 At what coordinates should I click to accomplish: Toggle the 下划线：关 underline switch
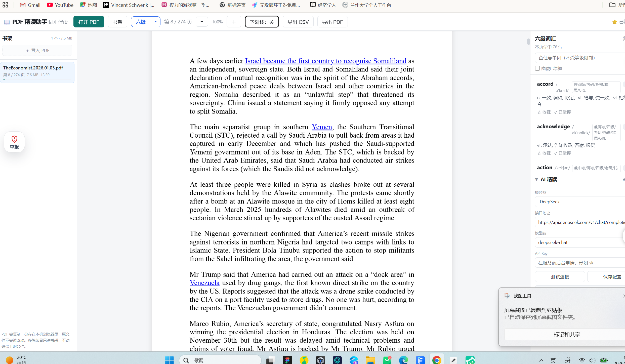point(262,22)
